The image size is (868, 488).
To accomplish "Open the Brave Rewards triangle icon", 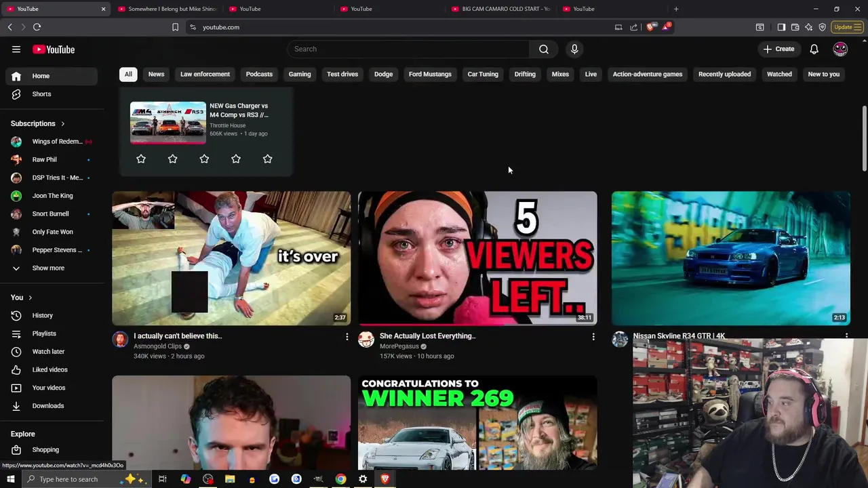I will 667,27.
